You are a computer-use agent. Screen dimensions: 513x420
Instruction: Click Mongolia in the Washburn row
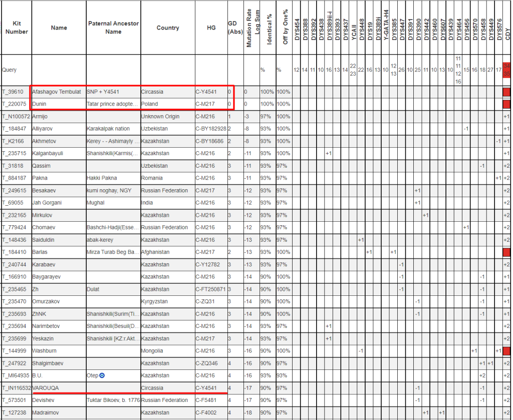(153, 351)
